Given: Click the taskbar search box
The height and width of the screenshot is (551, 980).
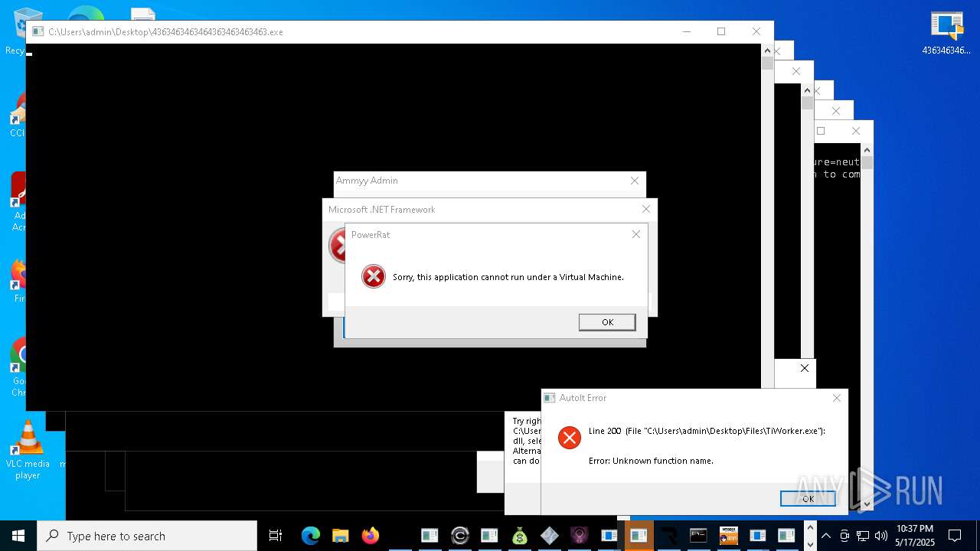Looking at the screenshot, I should click(147, 536).
